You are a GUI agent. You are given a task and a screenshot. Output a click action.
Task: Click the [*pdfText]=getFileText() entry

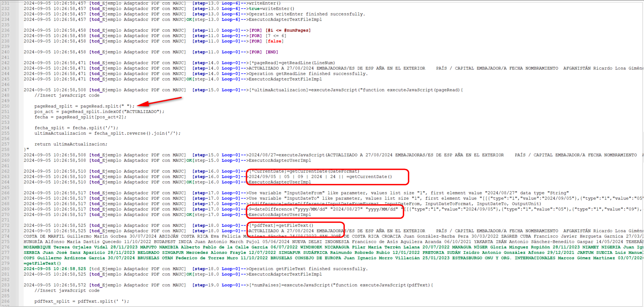pos(281,225)
